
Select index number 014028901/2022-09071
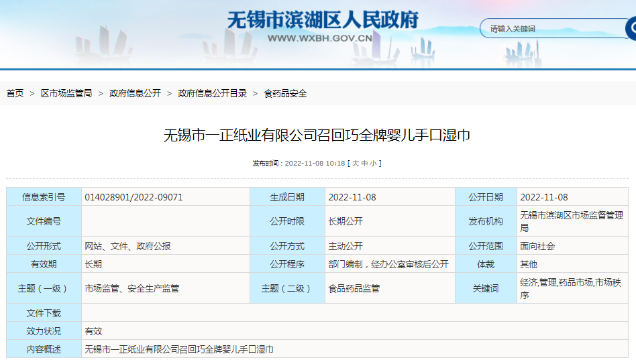coord(134,197)
